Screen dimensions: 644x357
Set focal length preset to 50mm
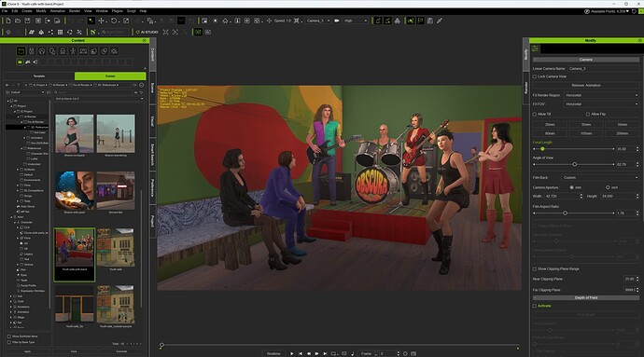pos(623,124)
